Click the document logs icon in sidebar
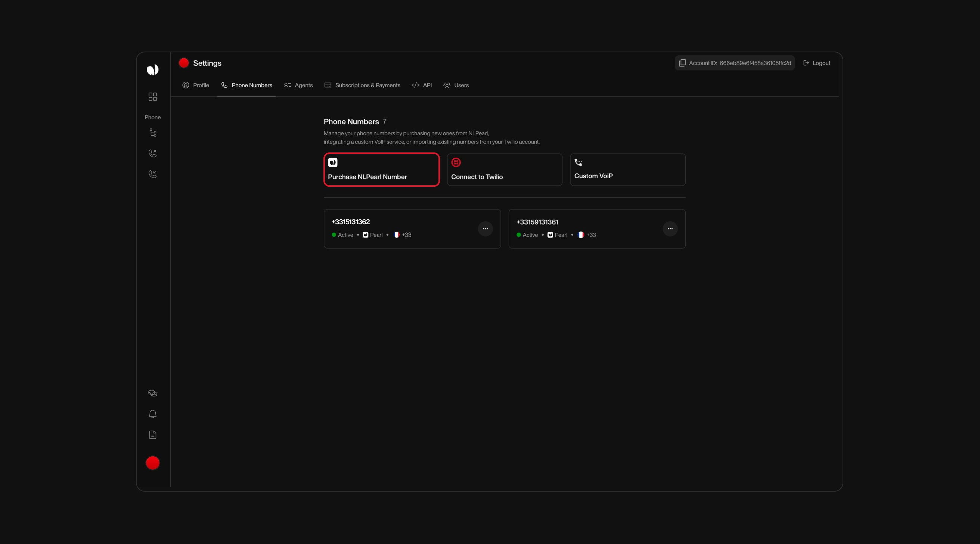The width and height of the screenshot is (980, 544). point(152,435)
